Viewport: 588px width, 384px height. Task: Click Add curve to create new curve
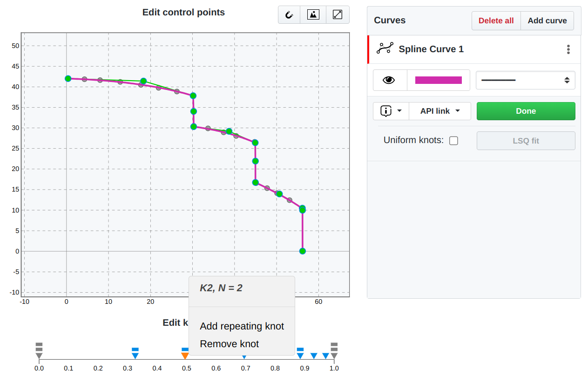click(547, 21)
